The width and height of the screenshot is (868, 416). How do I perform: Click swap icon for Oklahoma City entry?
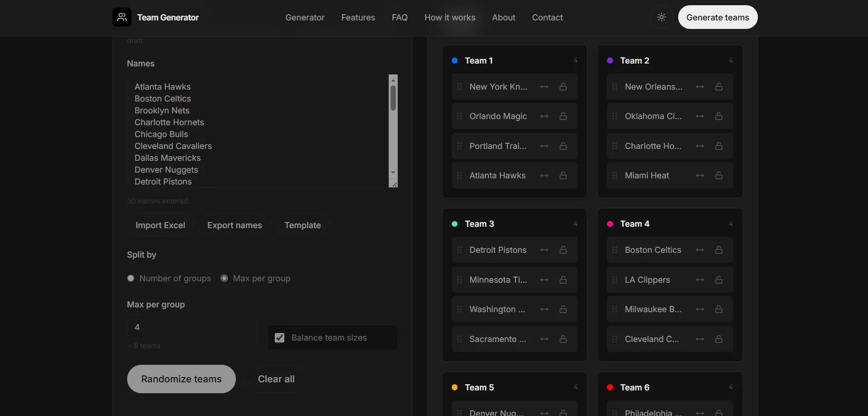point(700,116)
